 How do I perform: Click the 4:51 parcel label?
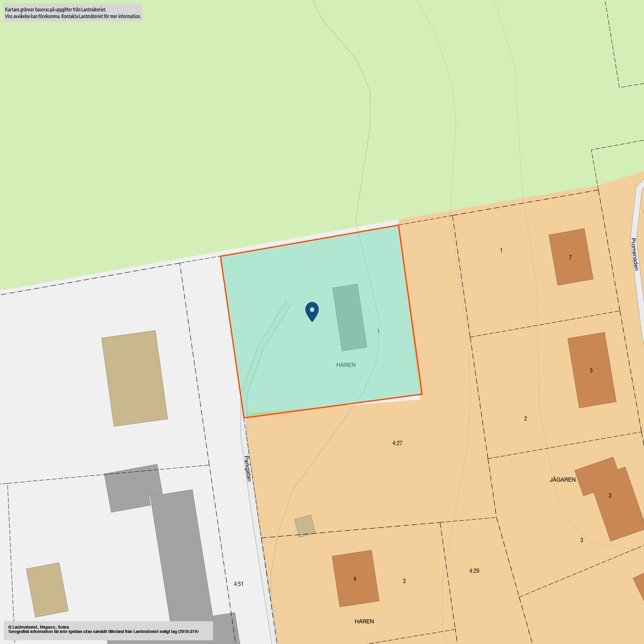coord(238,584)
